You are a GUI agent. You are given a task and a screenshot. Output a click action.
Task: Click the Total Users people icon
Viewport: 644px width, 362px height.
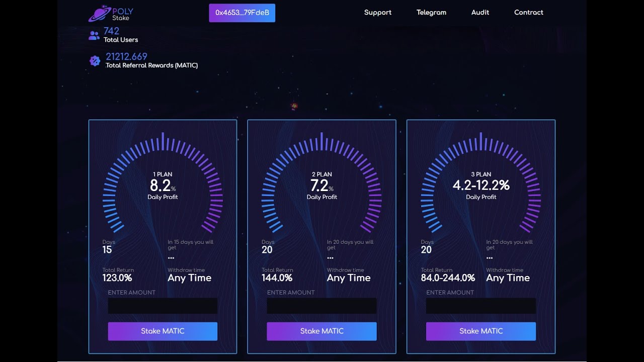tap(94, 35)
